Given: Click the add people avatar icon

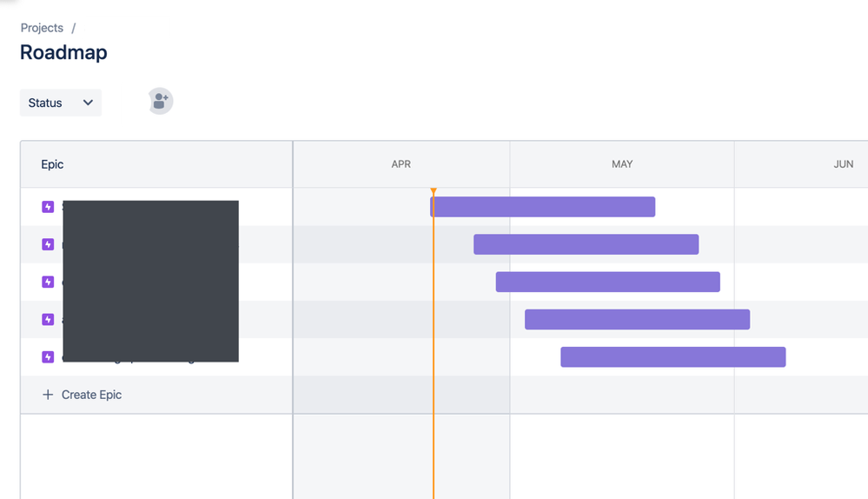Looking at the screenshot, I should 161,102.
